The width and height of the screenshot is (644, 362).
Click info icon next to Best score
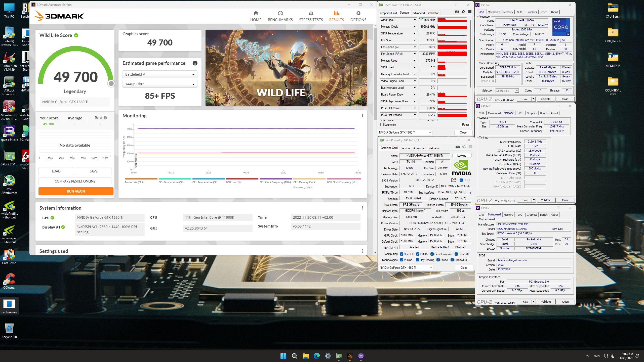105,118
